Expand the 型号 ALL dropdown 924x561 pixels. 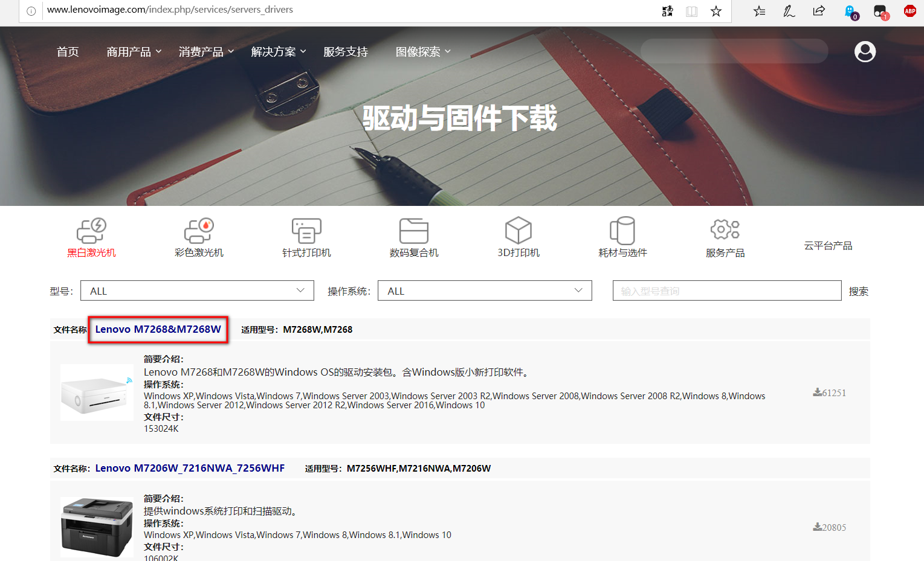click(197, 290)
